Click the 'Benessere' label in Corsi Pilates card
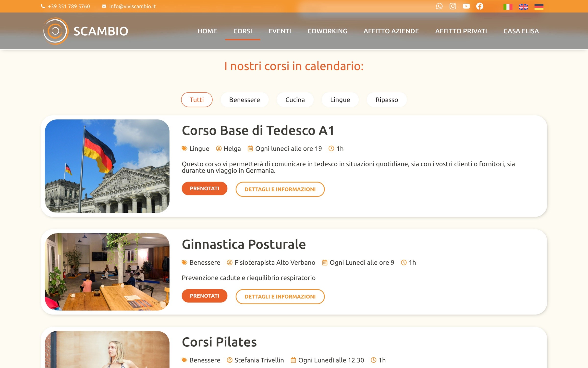Image resolution: width=588 pixels, height=368 pixels. coord(205,360)
